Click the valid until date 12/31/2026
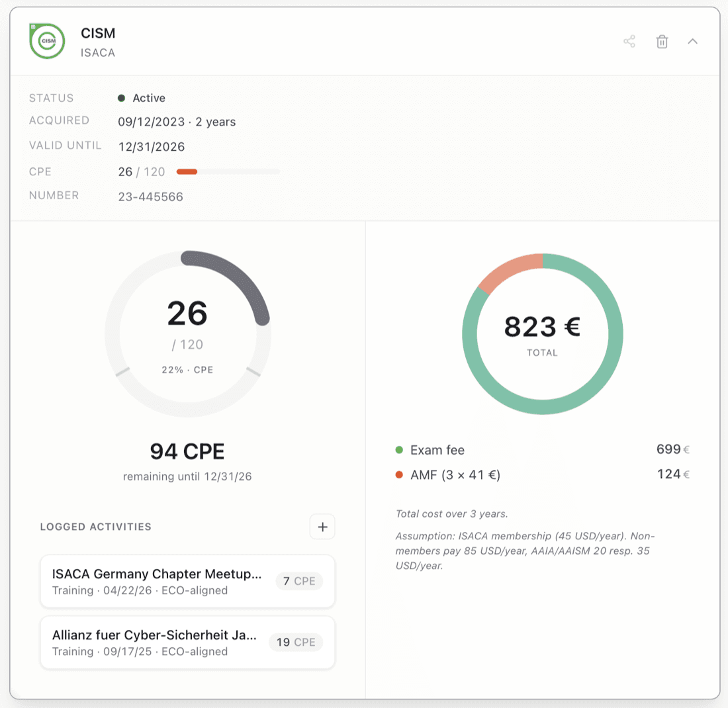728x708 pixels. [152, 147]
